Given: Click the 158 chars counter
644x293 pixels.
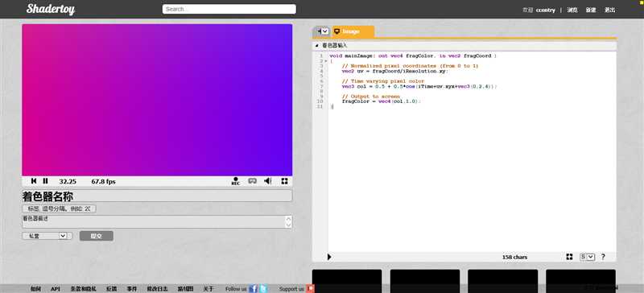Looking at the screenshot, I should (514, 258).
